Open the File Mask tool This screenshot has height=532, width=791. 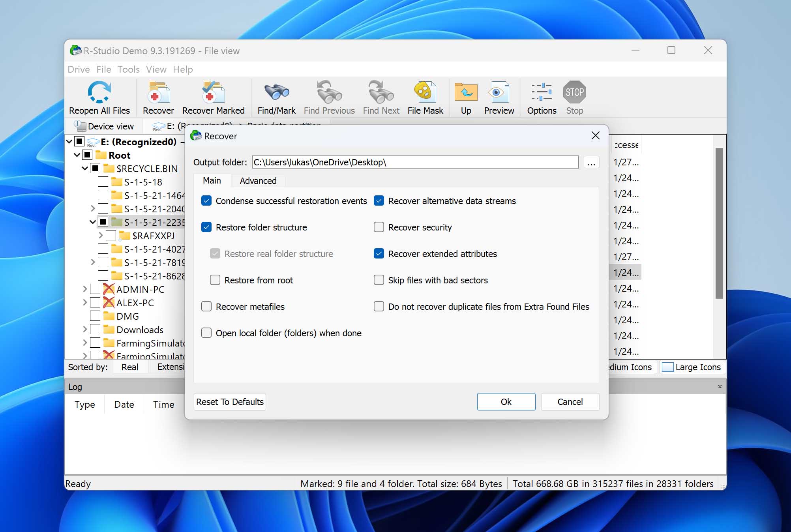point(426,97)
